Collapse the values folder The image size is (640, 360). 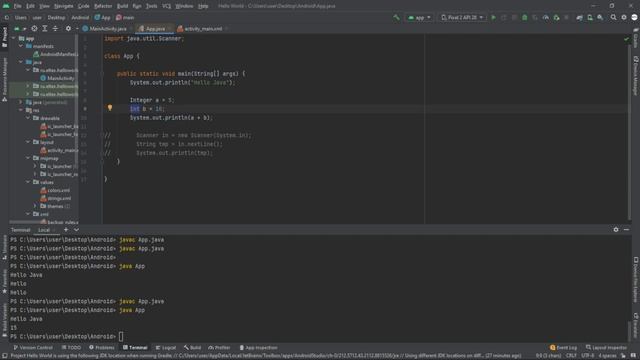tap(28, 182)
